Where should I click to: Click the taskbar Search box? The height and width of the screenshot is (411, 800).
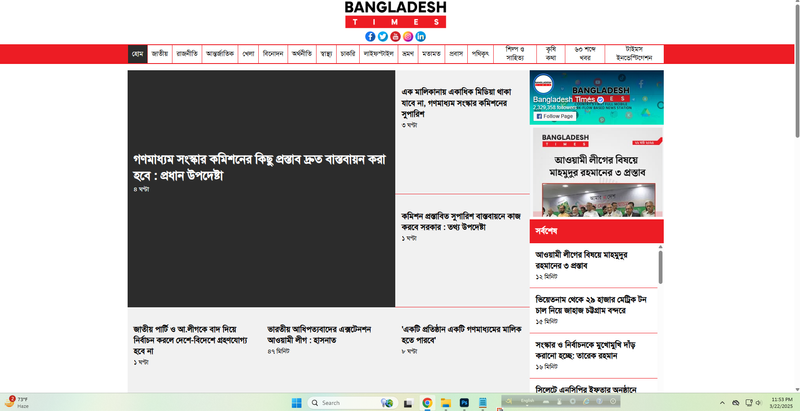point(352,403)
